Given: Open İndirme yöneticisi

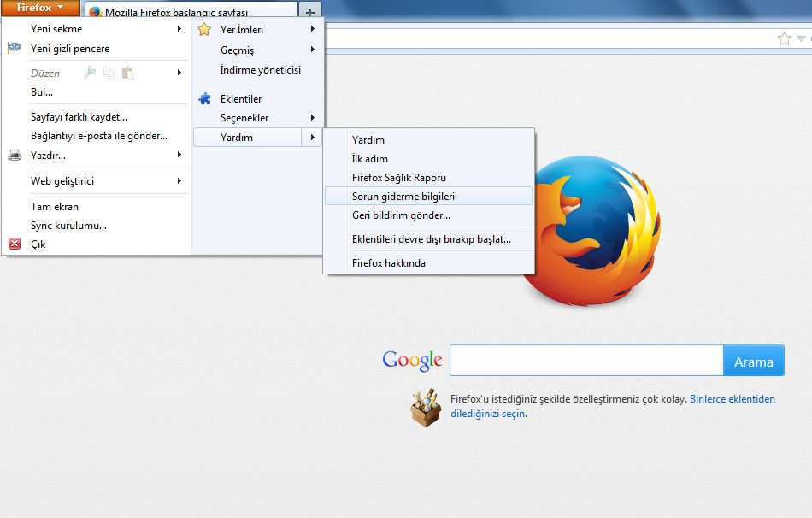Looking at the screenshot, I should click(x=258, y=70).
